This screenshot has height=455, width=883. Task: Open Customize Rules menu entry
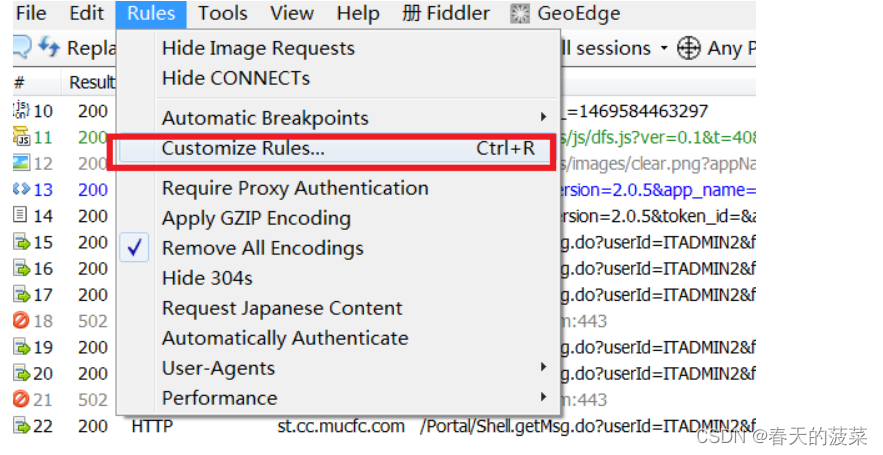[336, 148]
